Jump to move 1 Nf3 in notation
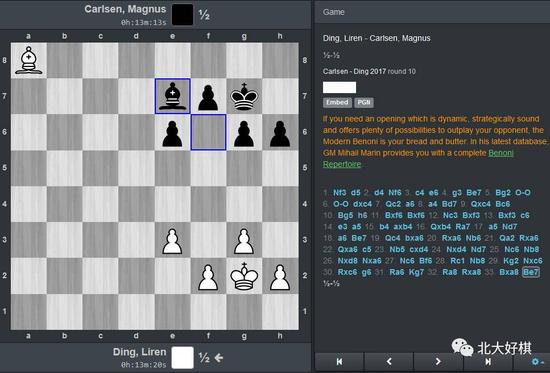Screen dimensions: 550x373 point(340,193)
